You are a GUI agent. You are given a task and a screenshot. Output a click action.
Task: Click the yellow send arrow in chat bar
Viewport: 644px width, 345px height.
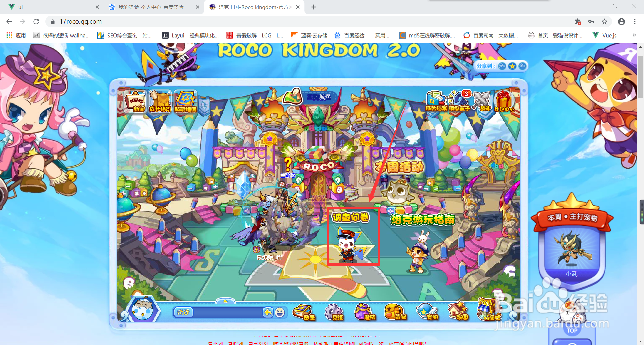(x=268, y=312)
